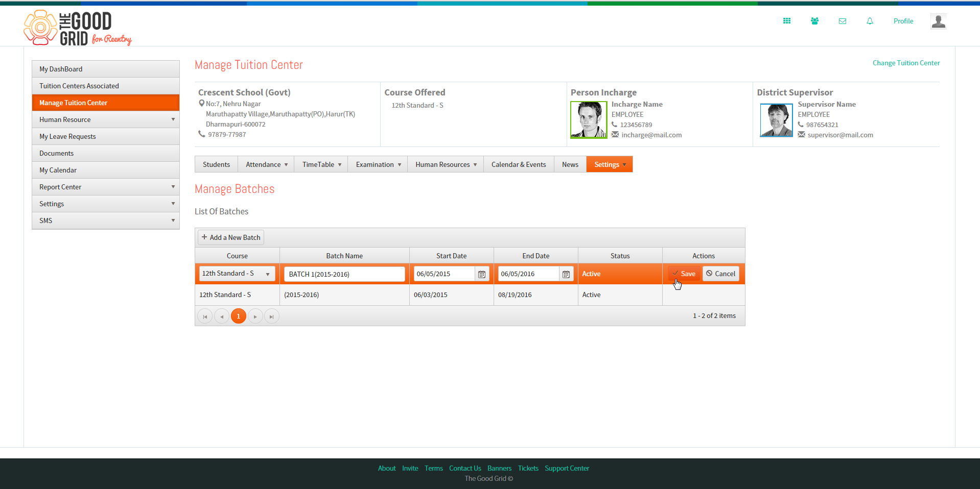Image resolution: width=980 pixels, height=489 pixels.
Task: Go to the last page of batches
Action: pos(272,316)
